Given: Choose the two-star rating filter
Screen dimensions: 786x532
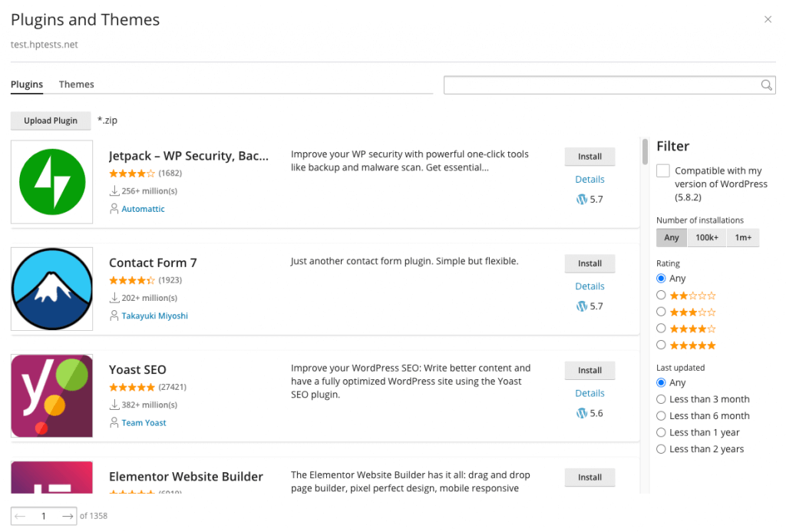Looking at the screenshot, I should (661, 295).
